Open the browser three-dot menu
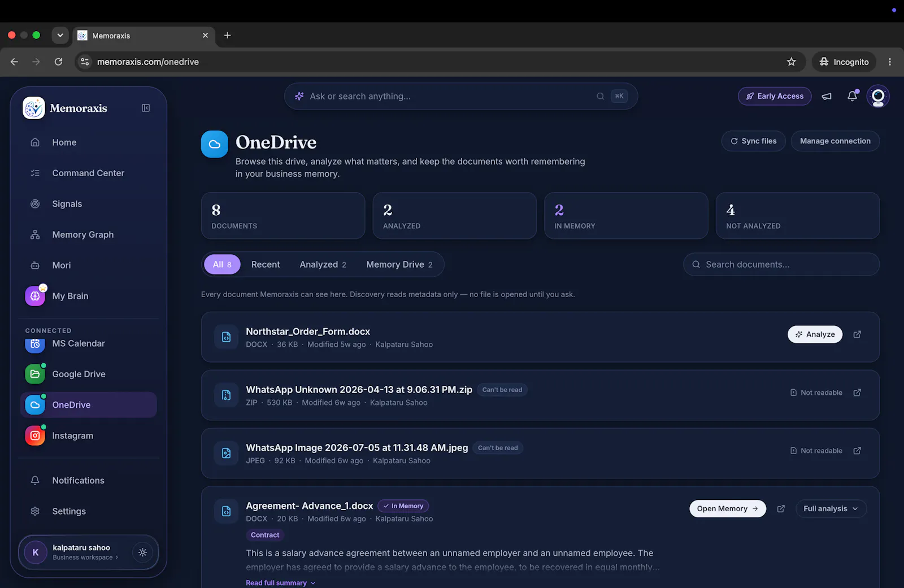904x588 pixels. [890, 62]
